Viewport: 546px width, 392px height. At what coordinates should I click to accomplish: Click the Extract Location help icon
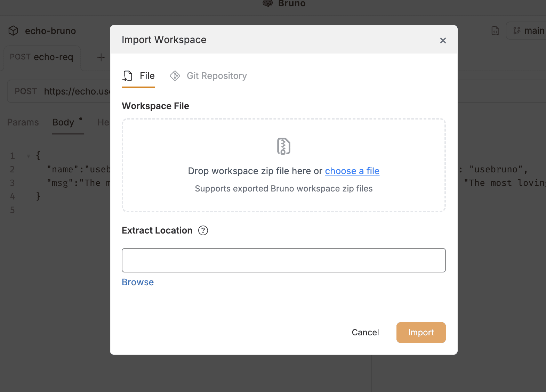click(203, 230)
